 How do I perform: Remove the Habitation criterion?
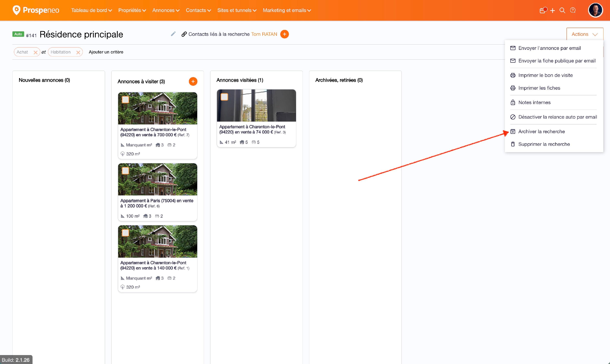(x=78, y=52)
